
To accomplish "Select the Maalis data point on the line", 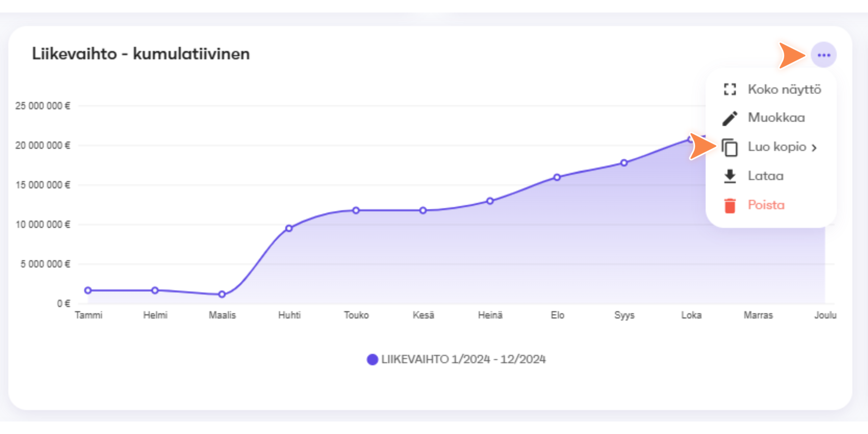I will click(222, 294).
